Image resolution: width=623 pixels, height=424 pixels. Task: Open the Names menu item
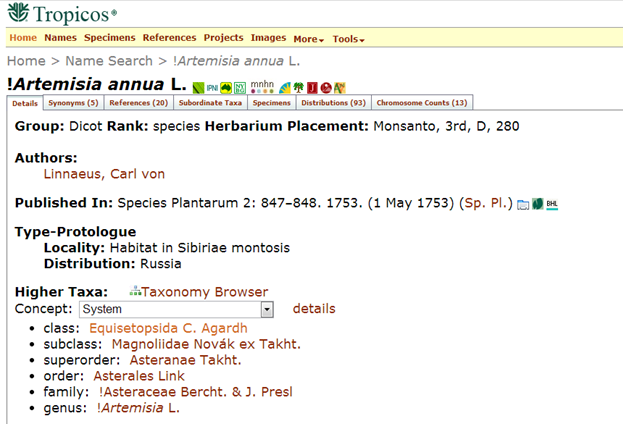pyautogui.click(x=60, y=38)
